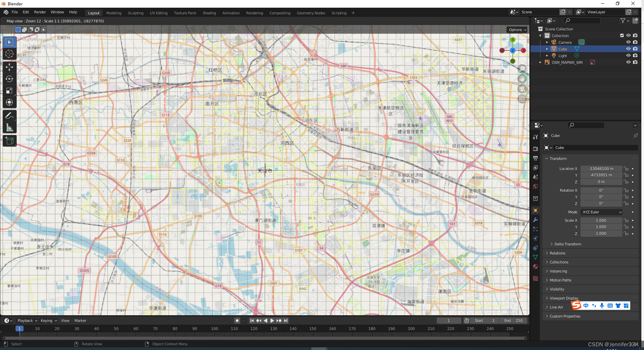Open the Object Data properties tab
The height and width of the screenshot is (350, 644).
tap(535, 257)
